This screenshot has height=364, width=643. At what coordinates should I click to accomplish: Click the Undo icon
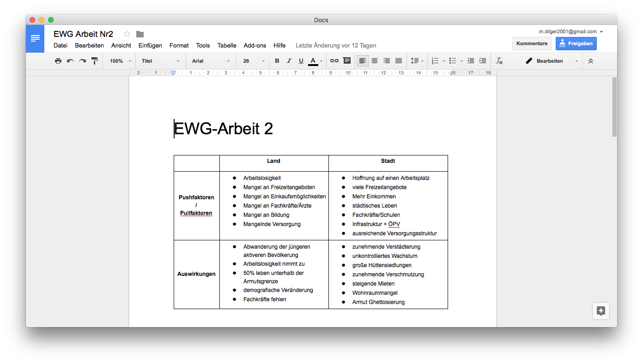[70, 60]
